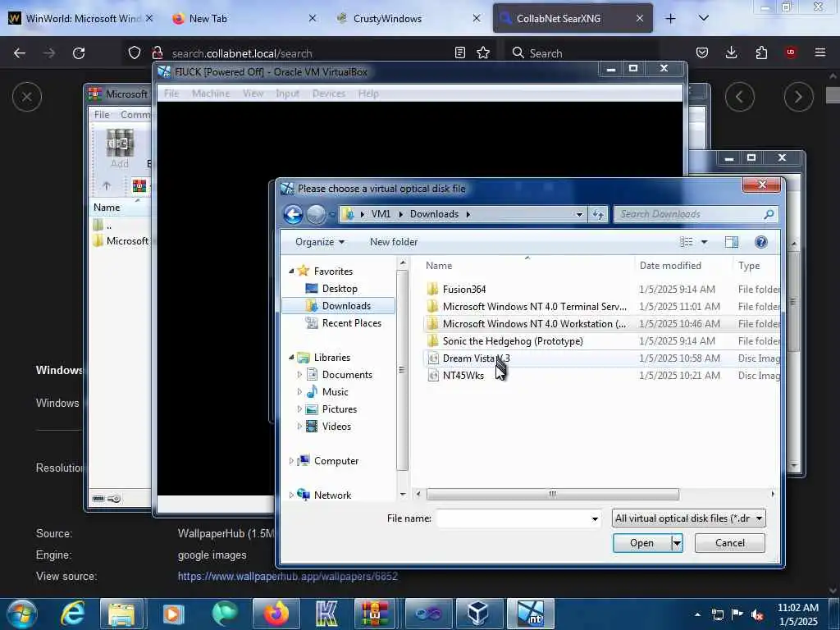Click the File name input field
This screenshot has height=630, width=840.
pyautogui.click(x=513, y=518)
